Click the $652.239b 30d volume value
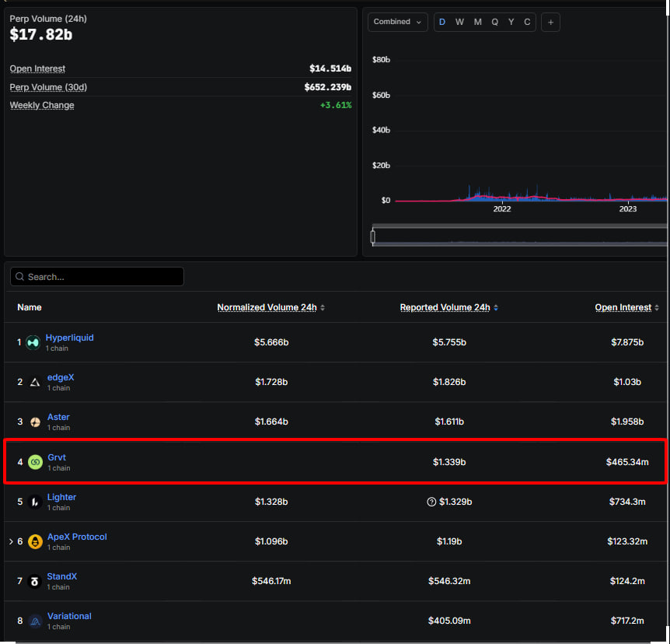This screenshot has width=670, height=644. [328, 87]
